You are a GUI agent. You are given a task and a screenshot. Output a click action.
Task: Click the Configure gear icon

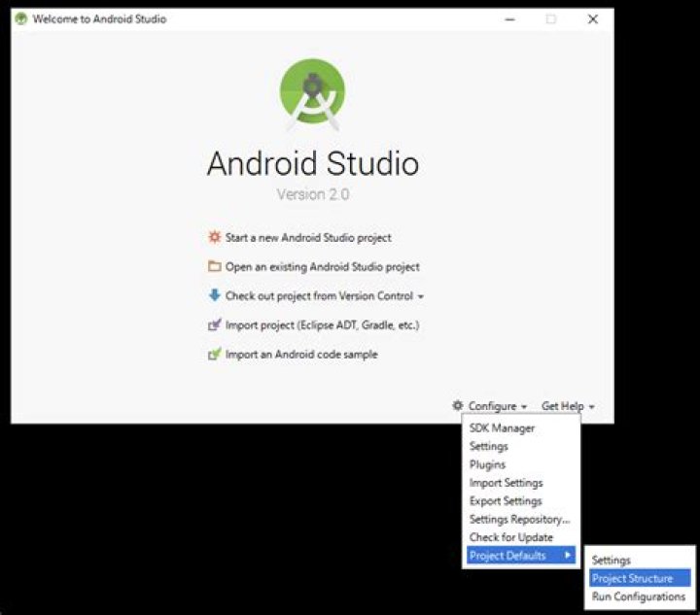[x=458, y=406]
